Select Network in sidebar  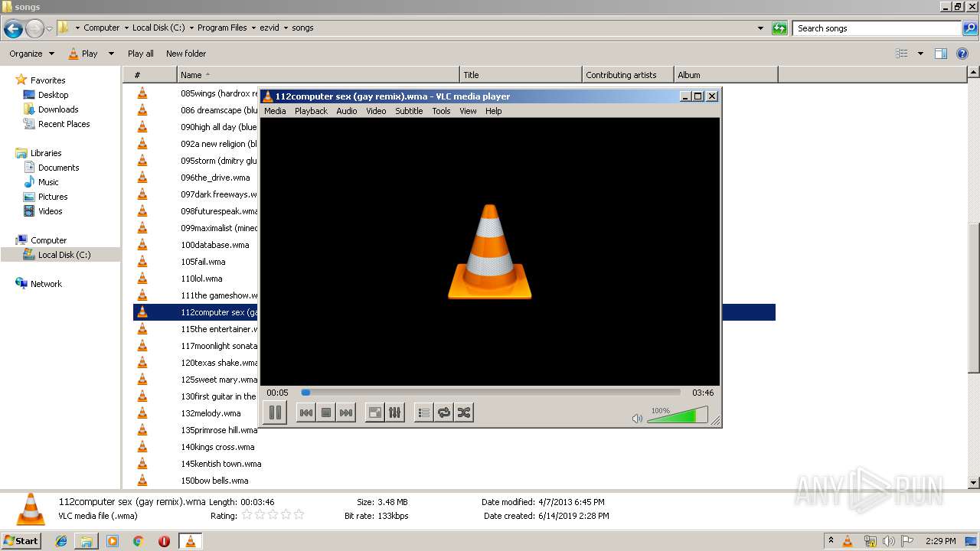tap(46, 284)
